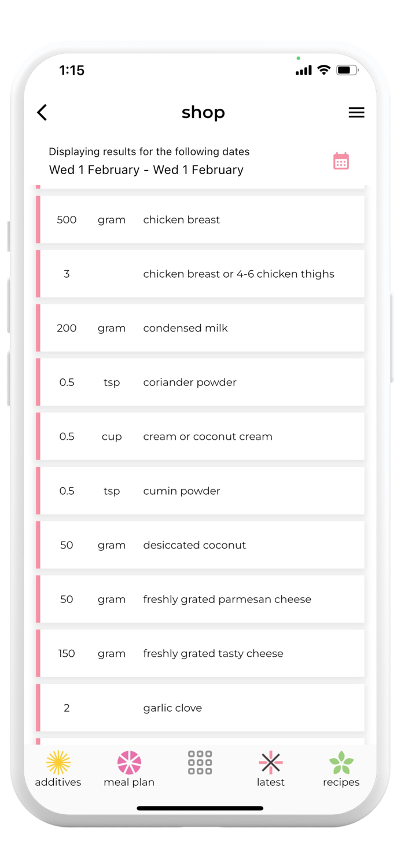Screen dimensions: 401x868
Task: Tap the back arrow to go back
Action: tap(41, 112)
